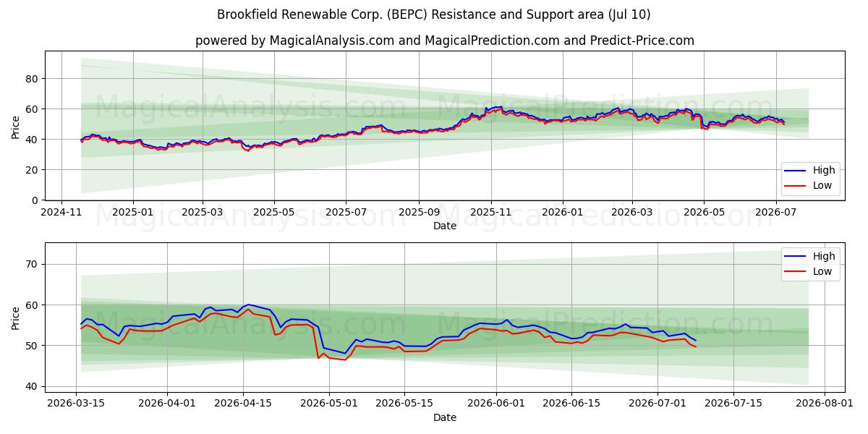
Task: Click the '0' price tick on the upper chart
Action: [36, 200]
